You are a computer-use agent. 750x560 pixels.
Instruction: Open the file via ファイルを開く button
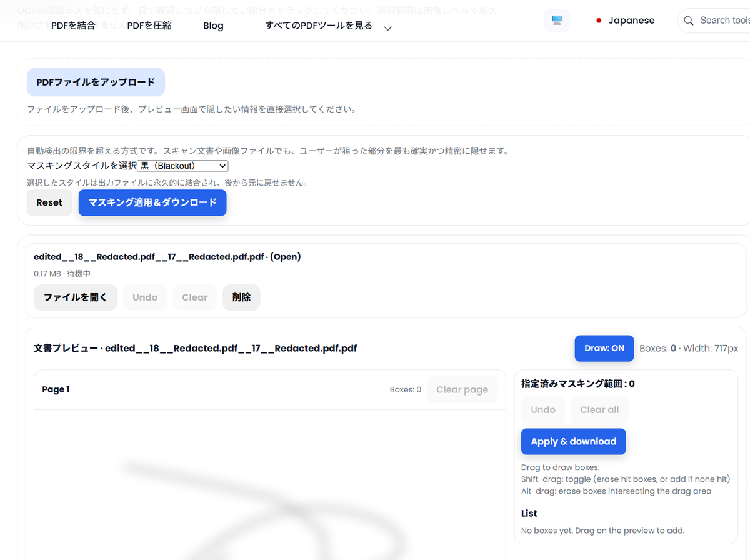pos(76,297)
